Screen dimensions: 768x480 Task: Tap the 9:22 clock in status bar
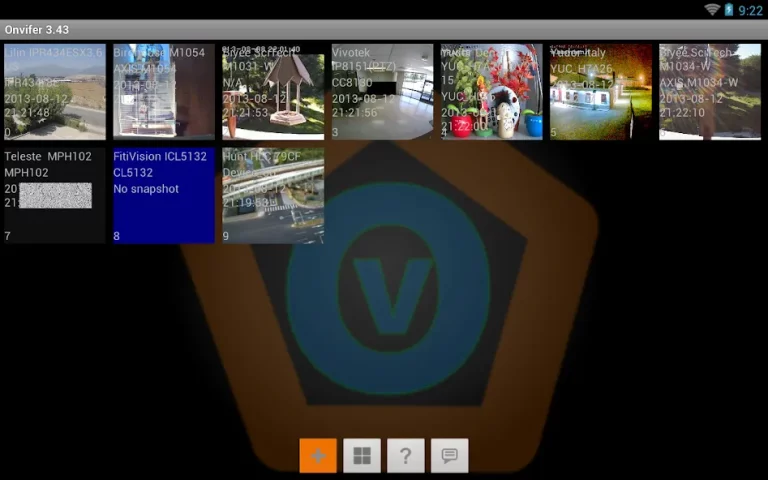(750, 10)
